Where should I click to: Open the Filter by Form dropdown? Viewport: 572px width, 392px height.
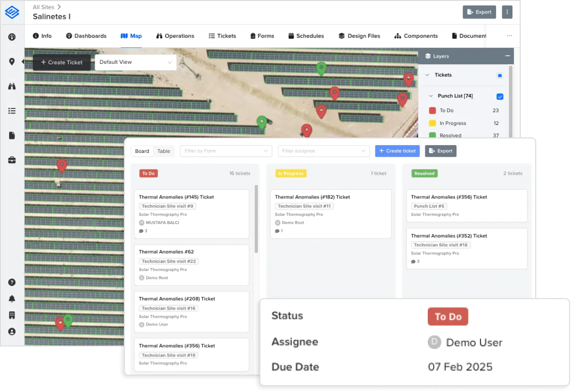tap(226, 151)
